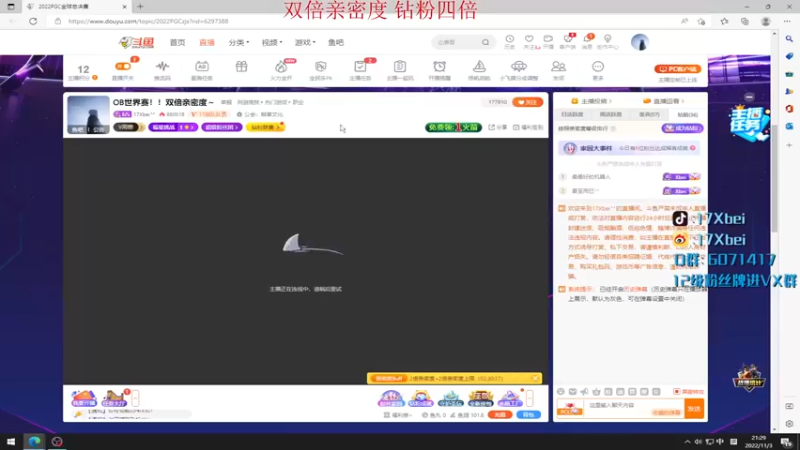Switch to the 贵宾(57) tab
800x450 pixels.
649,115
